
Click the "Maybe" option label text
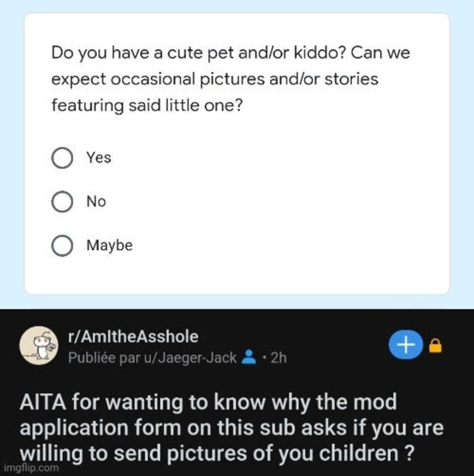click(x=109, y=245)
